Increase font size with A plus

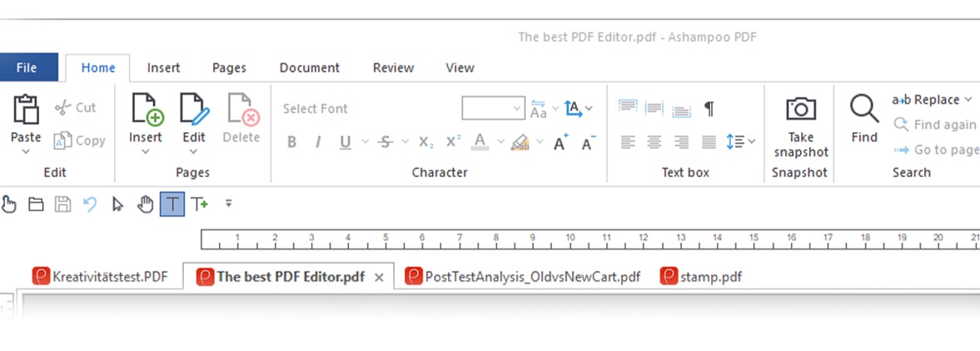(x=561, y=142)
